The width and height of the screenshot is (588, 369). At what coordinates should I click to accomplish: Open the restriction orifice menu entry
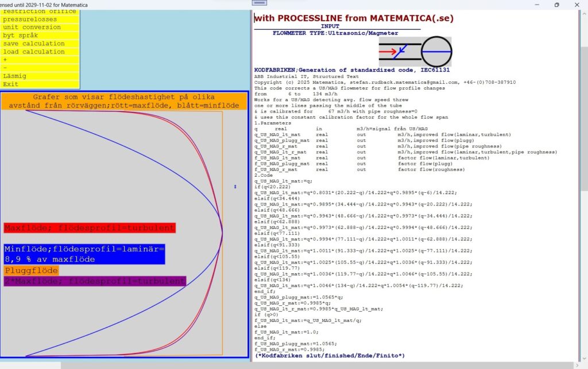coord(39,11)
